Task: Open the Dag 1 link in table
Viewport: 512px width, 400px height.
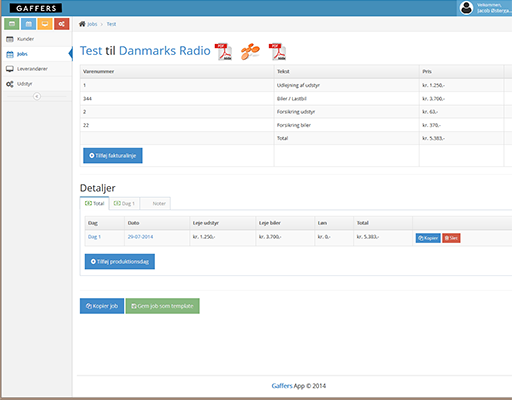Action: tap(94, 237)
